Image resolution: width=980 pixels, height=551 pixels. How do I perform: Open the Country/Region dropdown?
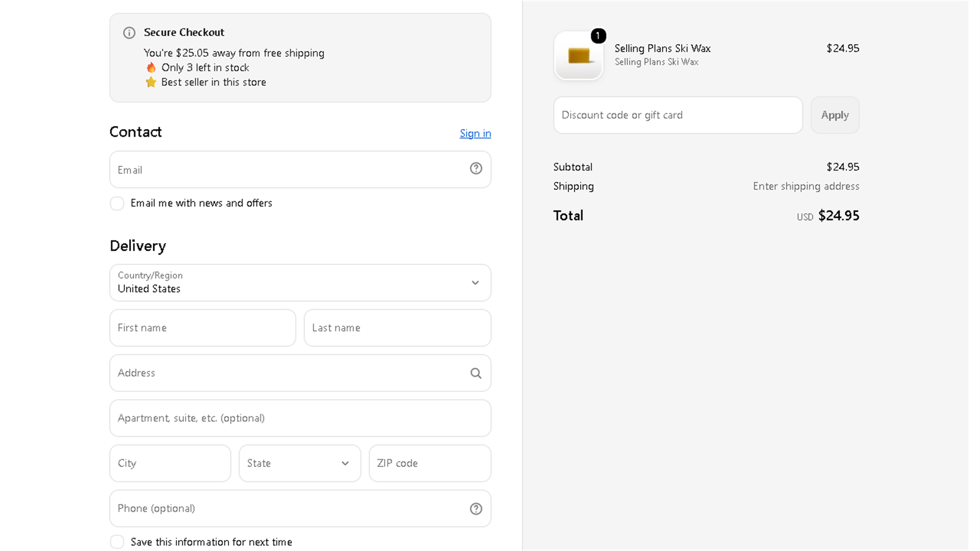(x=300, y=283)
